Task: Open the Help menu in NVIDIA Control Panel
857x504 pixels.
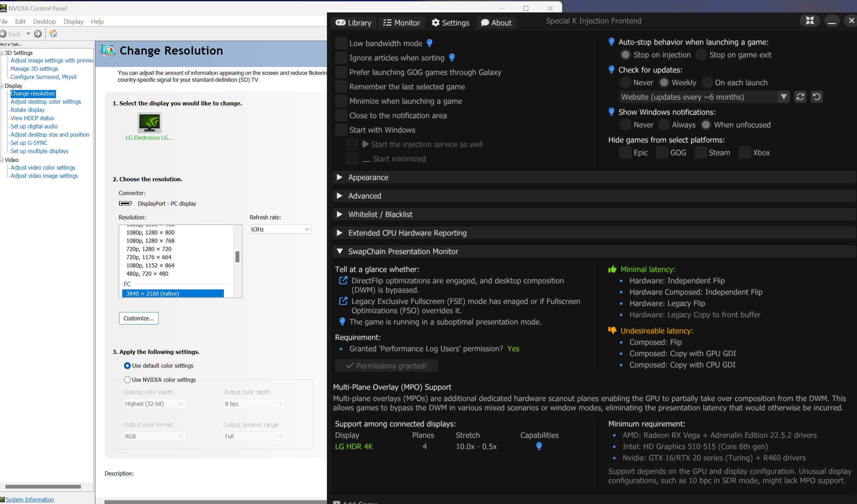Action: coord(97,21)
